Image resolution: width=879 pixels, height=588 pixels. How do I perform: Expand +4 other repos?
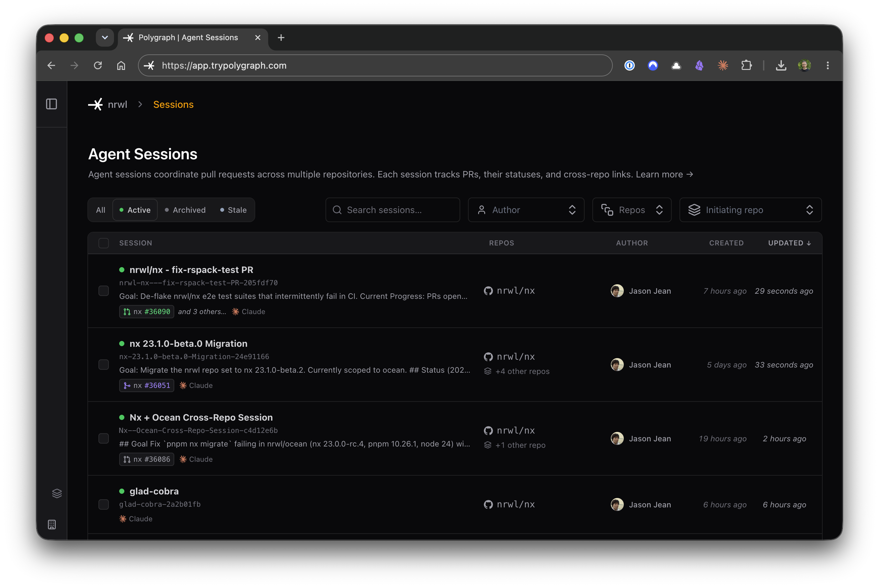522,371
